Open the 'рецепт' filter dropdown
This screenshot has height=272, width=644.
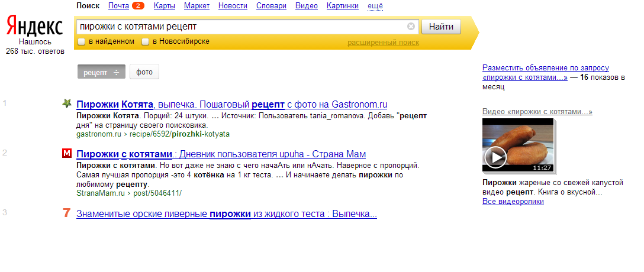click(x=101, y=72)
